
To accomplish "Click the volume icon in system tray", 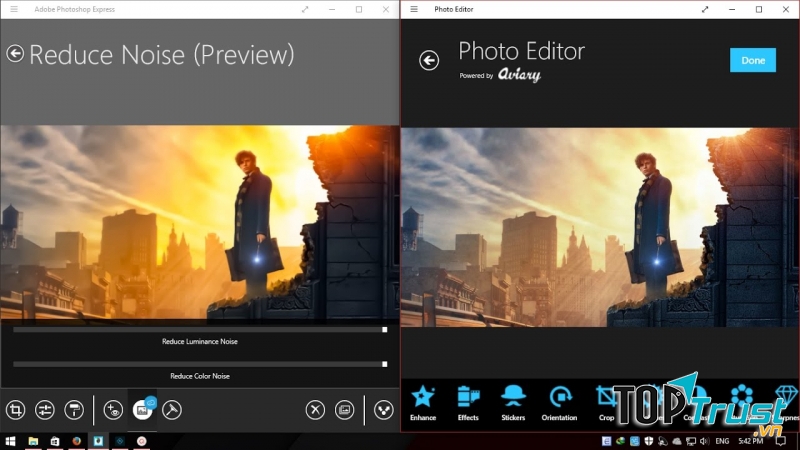I will (705, 441).
